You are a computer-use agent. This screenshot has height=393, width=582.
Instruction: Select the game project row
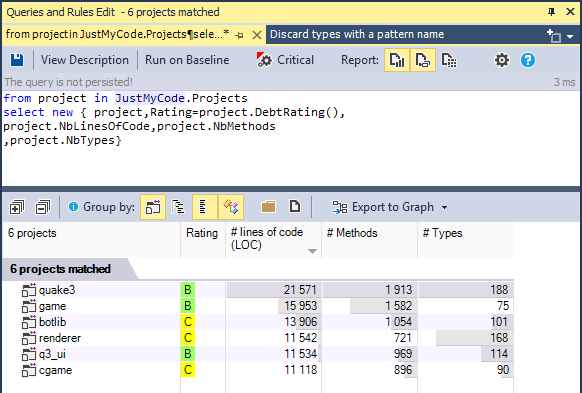(x=258, y=306)
